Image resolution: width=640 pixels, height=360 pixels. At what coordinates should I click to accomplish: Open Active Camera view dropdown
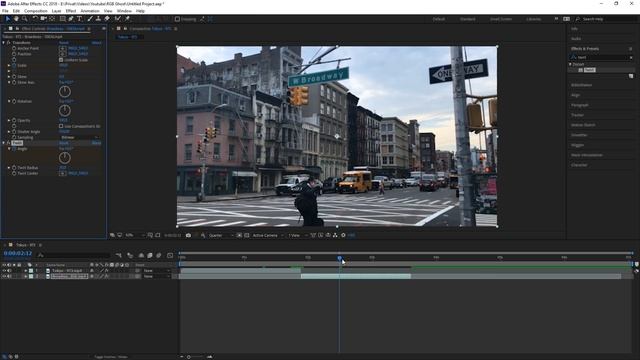pos(267,236)
